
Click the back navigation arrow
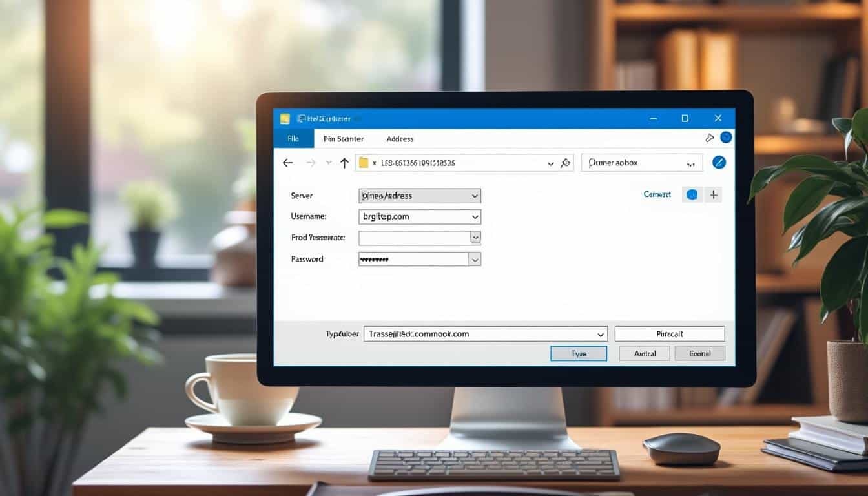click(288, 163)
